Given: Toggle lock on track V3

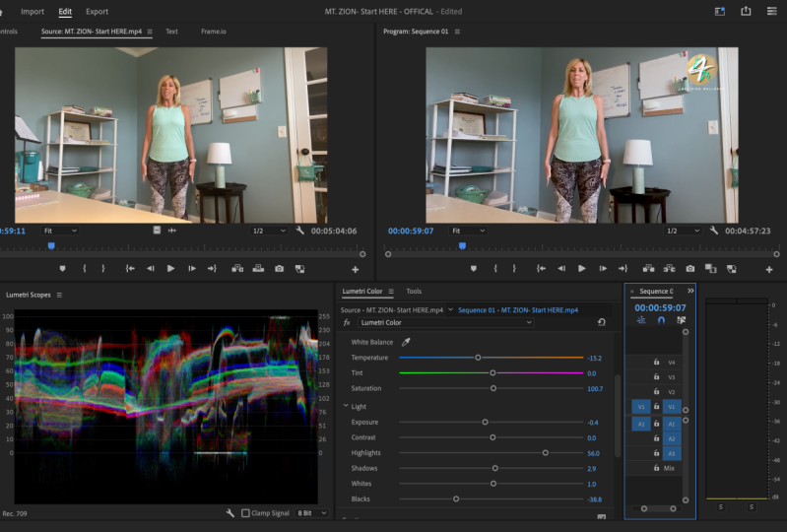Looking at the screenshot, I should 656,376.
